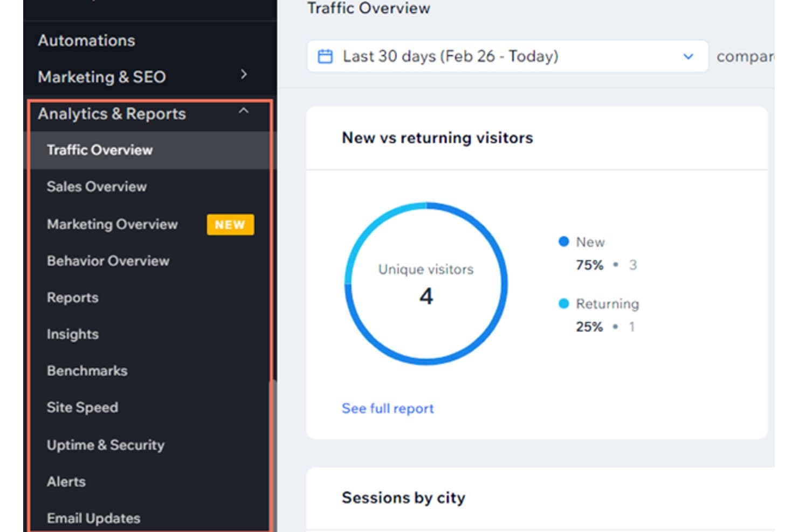Open Sales Overview page
798x532 pixels.
click(x=97, y=186)
